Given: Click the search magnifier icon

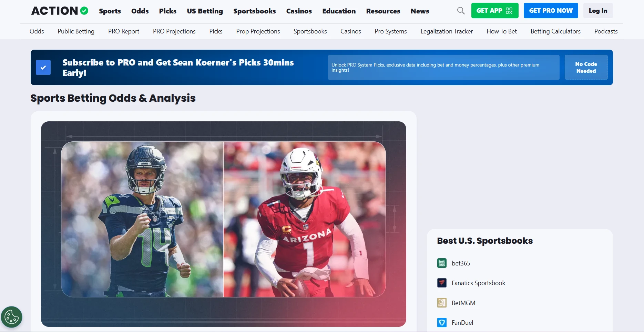Looking at the screenshot, I should click(461, 11).
